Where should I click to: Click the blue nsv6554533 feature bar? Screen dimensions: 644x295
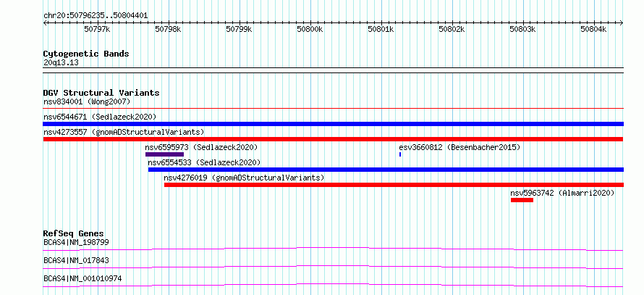[x=386, y=170]
